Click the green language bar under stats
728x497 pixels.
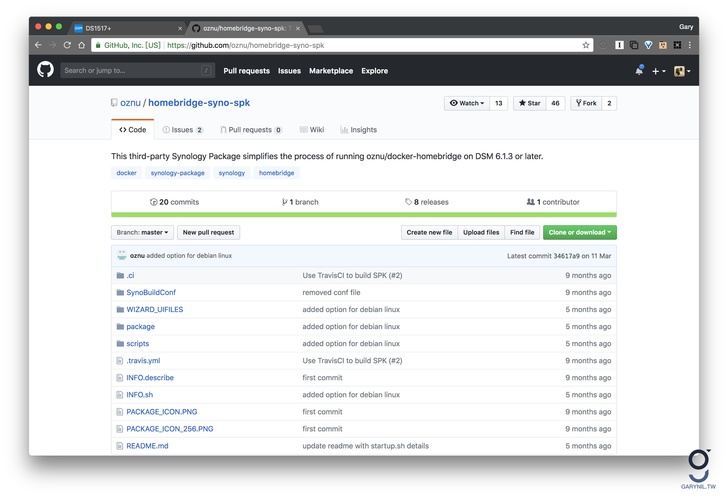tap(363, 215)
